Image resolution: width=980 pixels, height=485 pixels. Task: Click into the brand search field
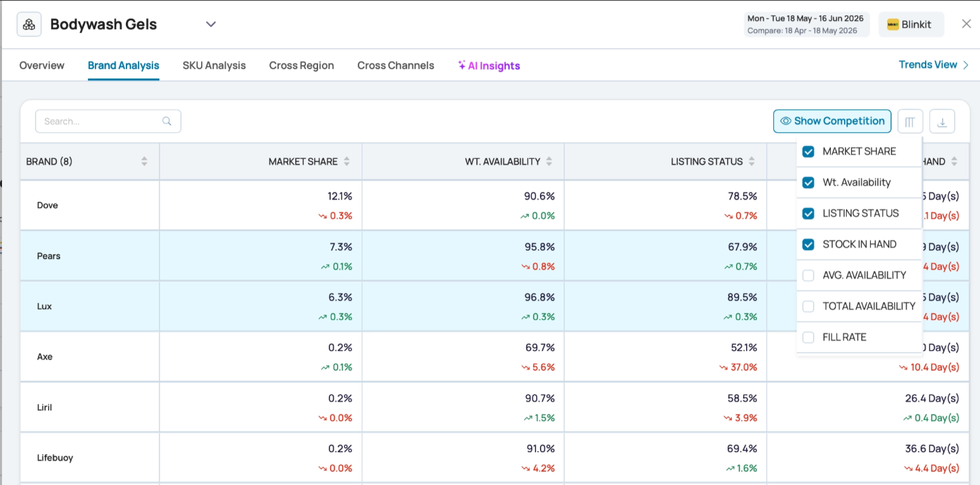(x=108, y=121)
